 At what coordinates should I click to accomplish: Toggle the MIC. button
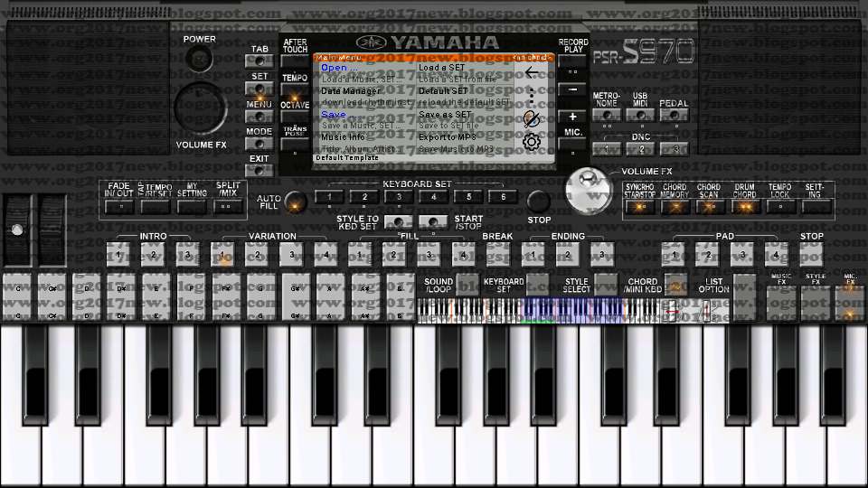[x=572, y=145]
